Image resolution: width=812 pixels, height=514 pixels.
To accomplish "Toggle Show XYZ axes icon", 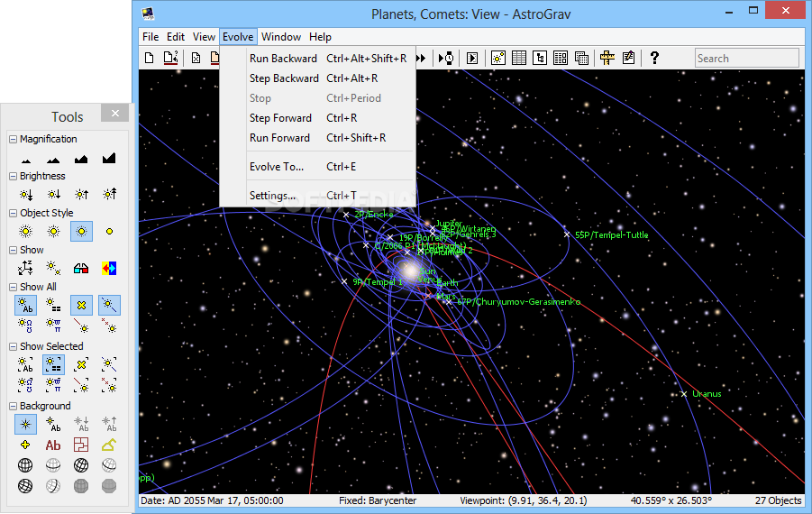I will [25, 268].
